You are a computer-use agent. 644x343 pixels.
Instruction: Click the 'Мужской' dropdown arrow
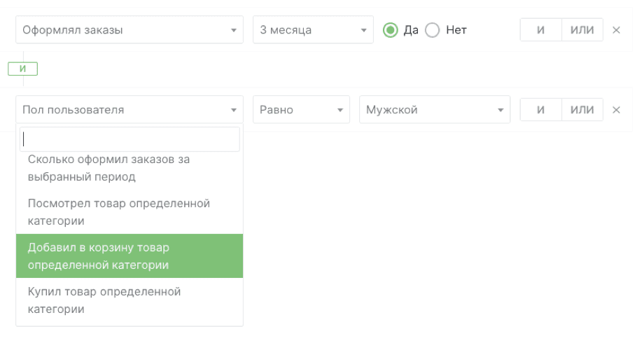pos(500,110)
